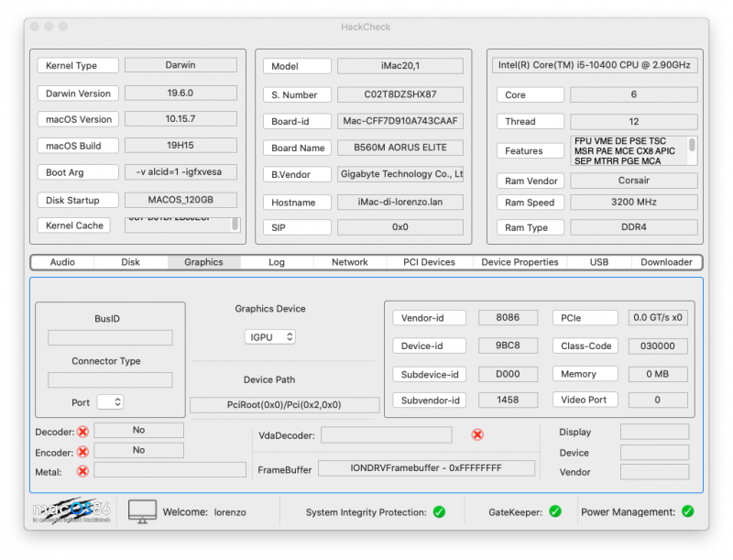The image size is (733, 560).
Task: Click the boot argument value -v alcid=1 -igfxvesa
Action: click(x=181, y=171)
